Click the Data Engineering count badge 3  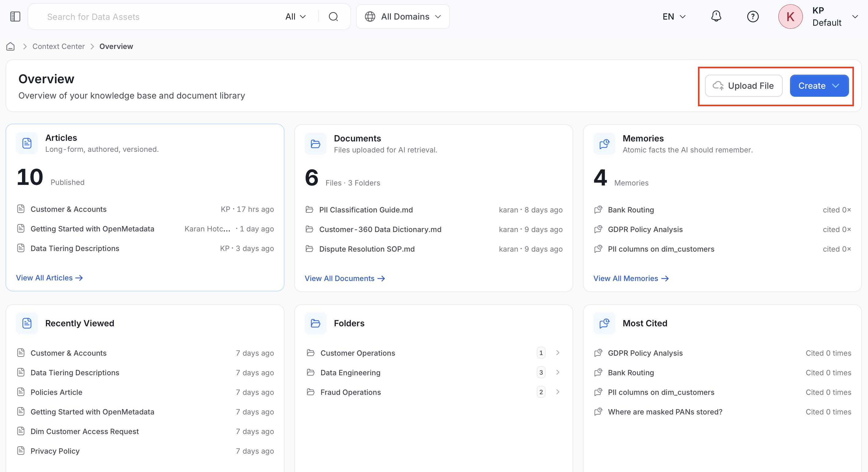[541, 373]
